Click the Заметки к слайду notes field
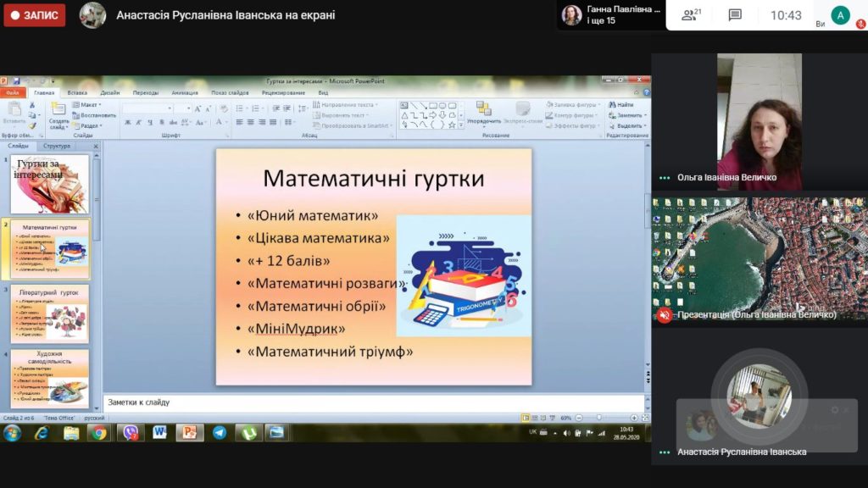This screenshot has width=868, height=488. (374, 402)
